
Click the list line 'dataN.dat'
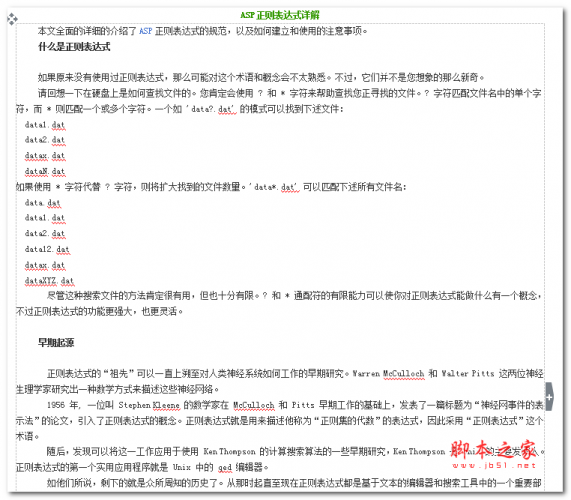click(45, 172)
